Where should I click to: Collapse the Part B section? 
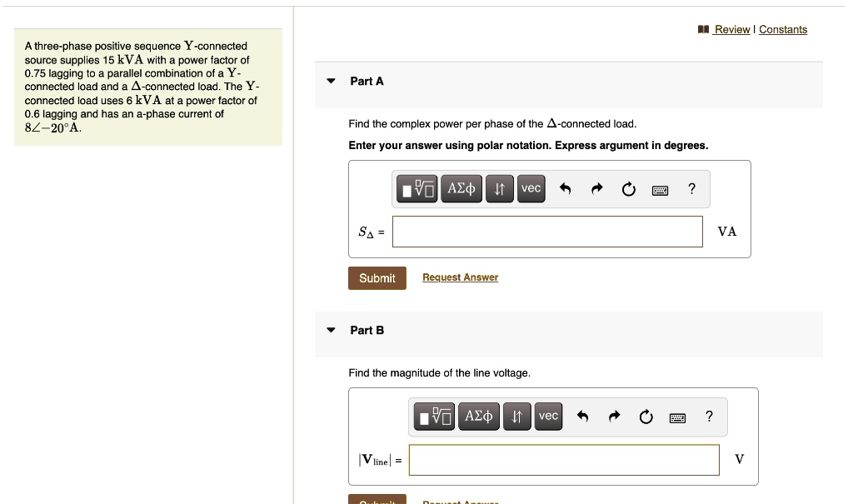click(332, 330)
